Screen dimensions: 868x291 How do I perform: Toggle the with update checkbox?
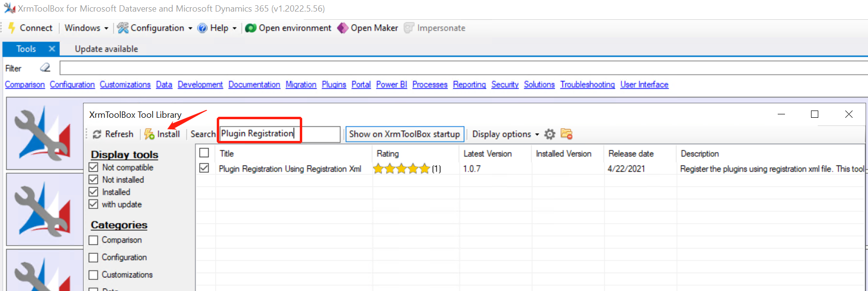coord(94,204)
